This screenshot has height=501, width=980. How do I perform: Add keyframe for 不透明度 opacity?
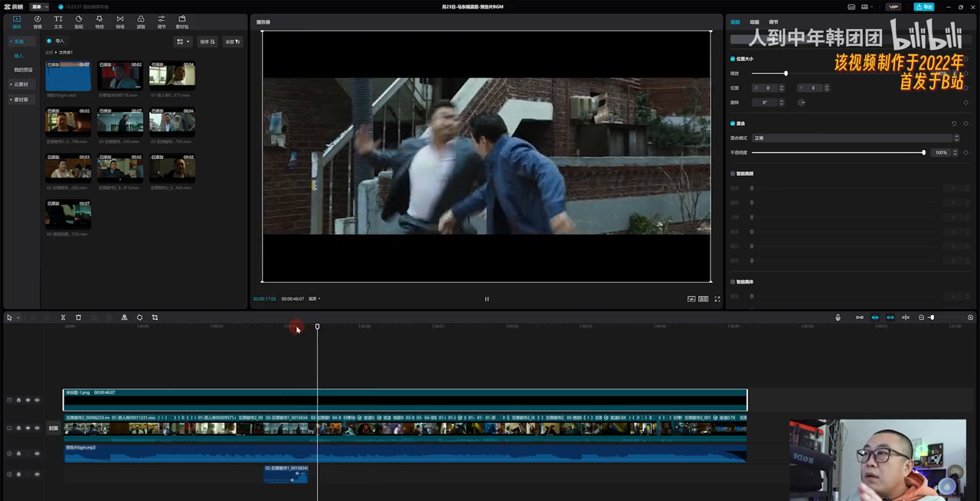[x=966, y=153]
